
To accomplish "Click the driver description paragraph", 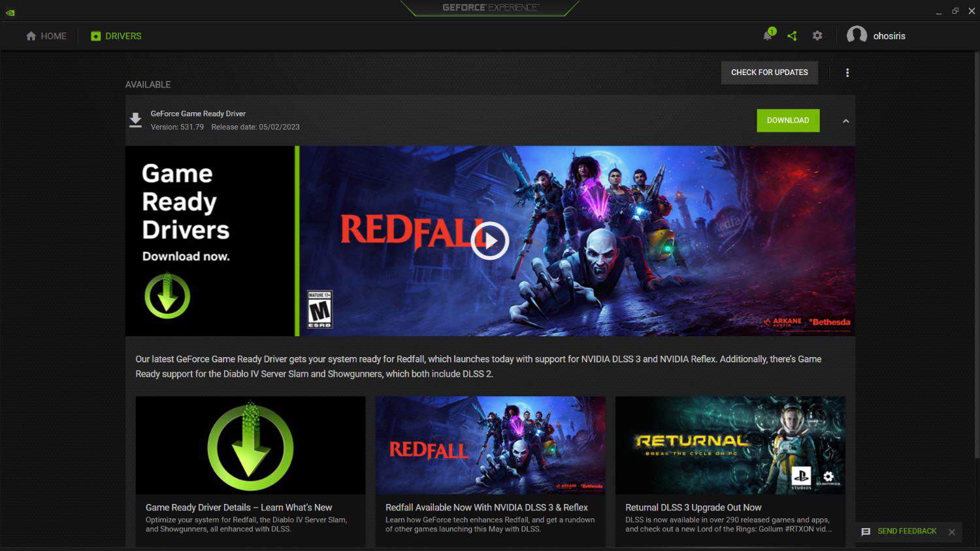I will pyautogui.click(x=478, y=366).
